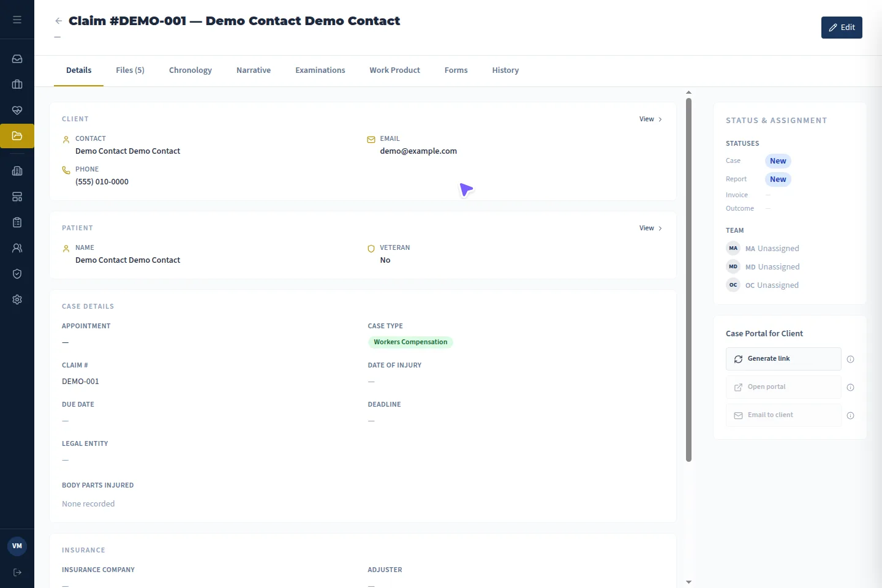This screenshot has height=588, width=882.
Task: Open the heart handshake sidebar icon
Action: point(17,110)
